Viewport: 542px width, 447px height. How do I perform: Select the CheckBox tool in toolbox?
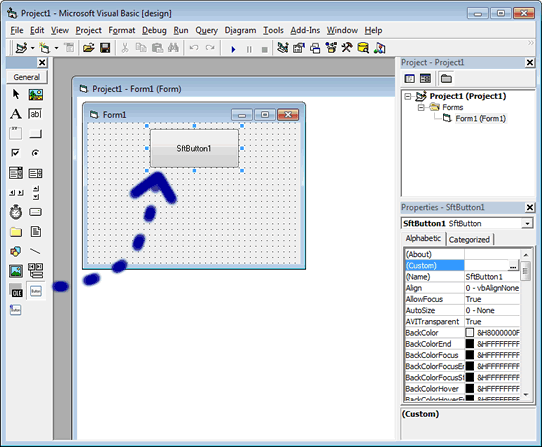16,153
